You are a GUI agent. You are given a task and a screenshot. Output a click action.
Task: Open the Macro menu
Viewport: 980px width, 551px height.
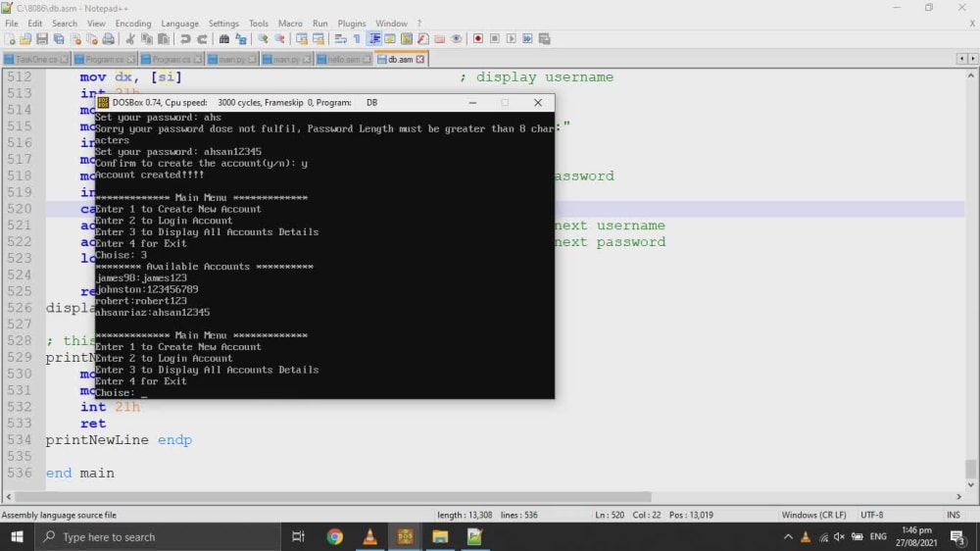[x=290, y=24]
